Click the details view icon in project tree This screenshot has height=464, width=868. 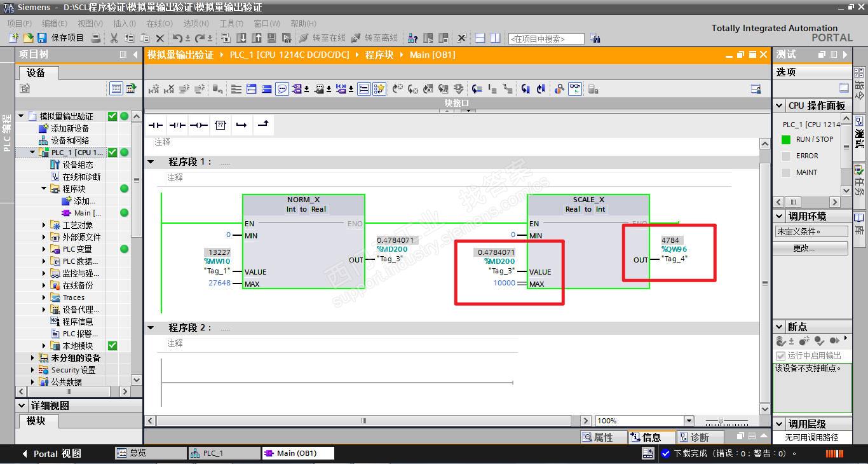[116, 88]
